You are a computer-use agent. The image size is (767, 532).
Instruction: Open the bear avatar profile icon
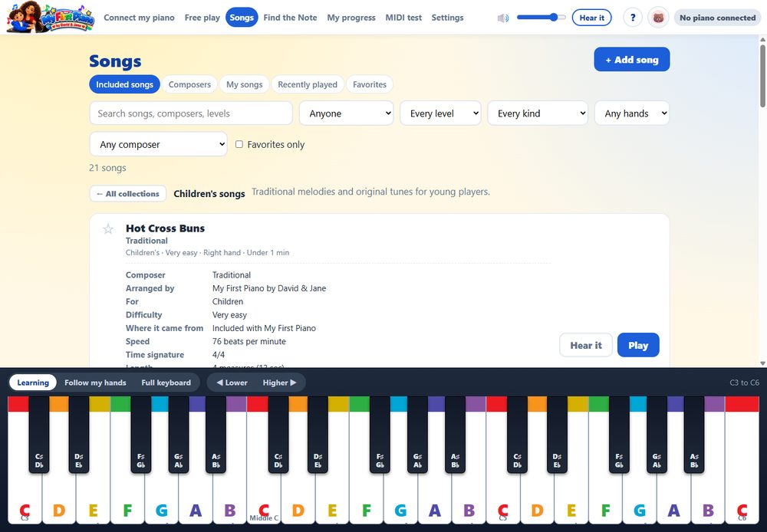point(658,18)
